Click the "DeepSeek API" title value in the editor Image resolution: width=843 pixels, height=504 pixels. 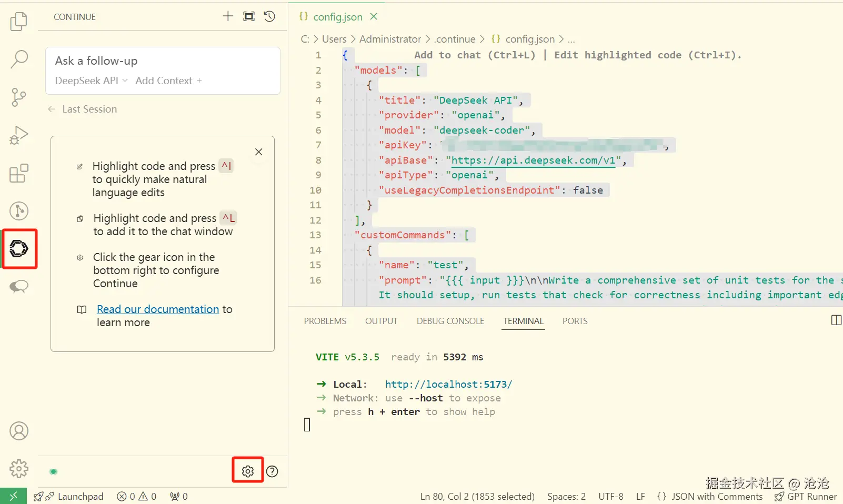(x=476, y=100)
